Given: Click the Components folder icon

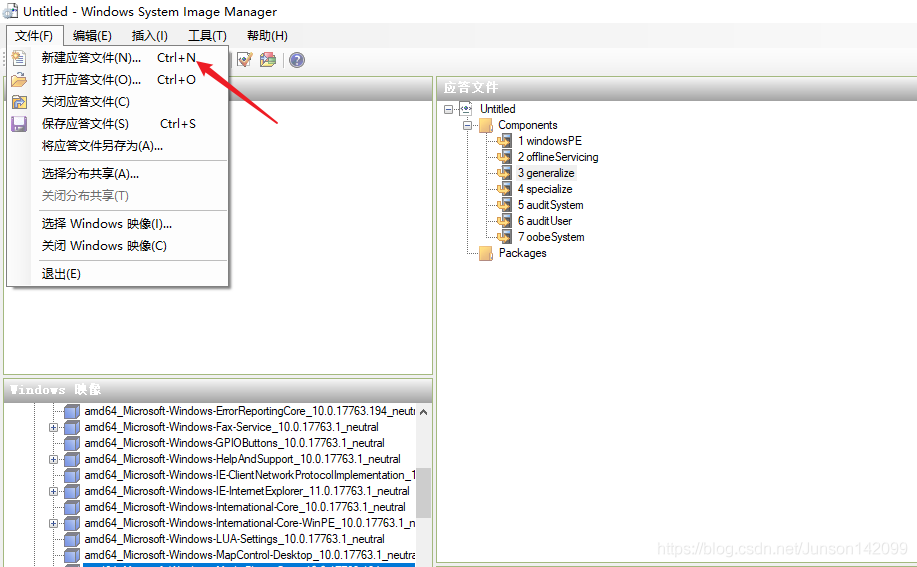Looking at the screenshot, I should (486, 125).
